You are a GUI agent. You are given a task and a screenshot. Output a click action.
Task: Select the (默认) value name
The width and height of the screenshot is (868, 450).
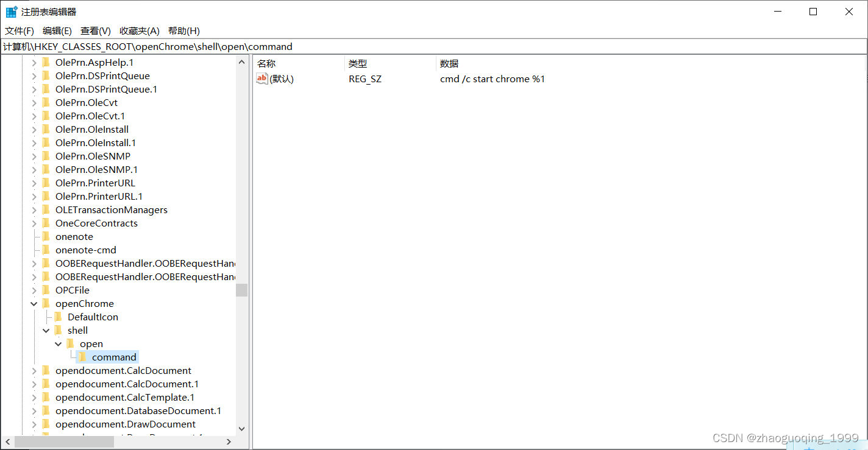282,79
